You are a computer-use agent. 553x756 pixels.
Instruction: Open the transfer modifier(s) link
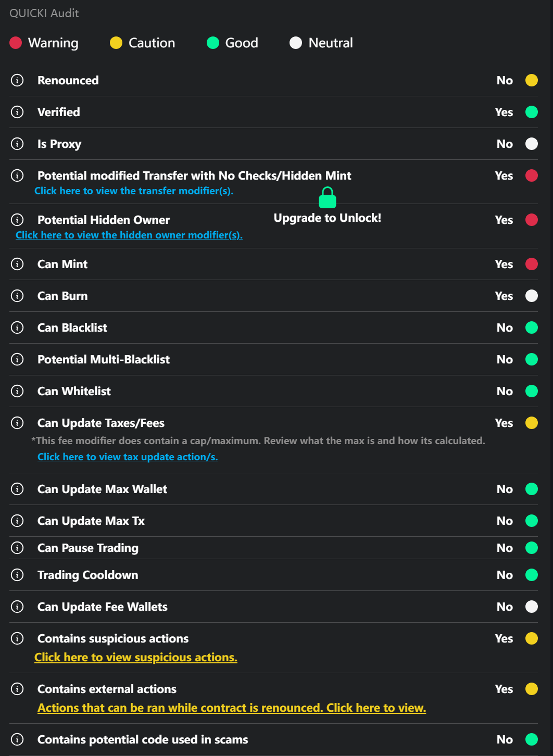(x=134, y=191)
